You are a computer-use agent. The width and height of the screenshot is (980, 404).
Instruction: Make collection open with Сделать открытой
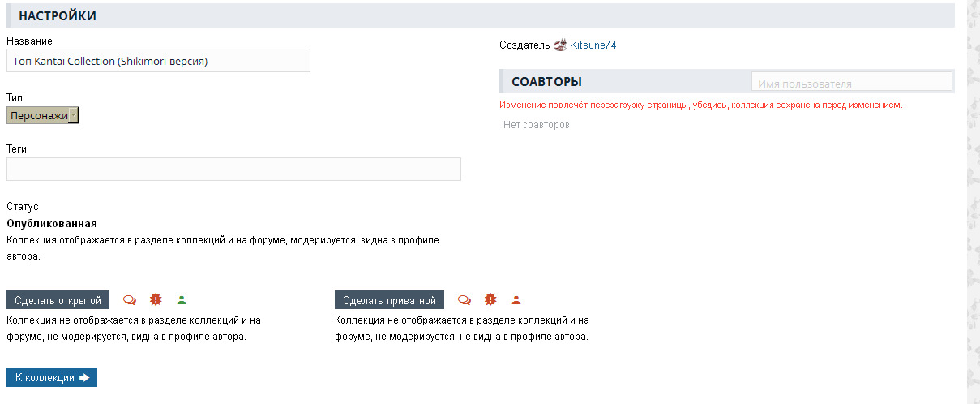click(x=58, y=300)
